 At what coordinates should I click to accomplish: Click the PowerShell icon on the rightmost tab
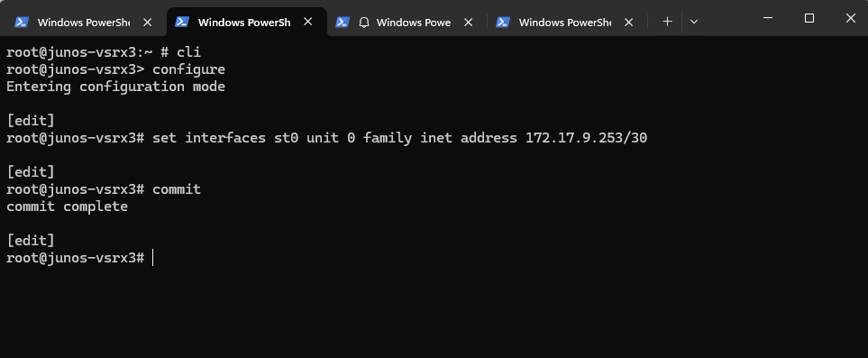pos(503,23)
